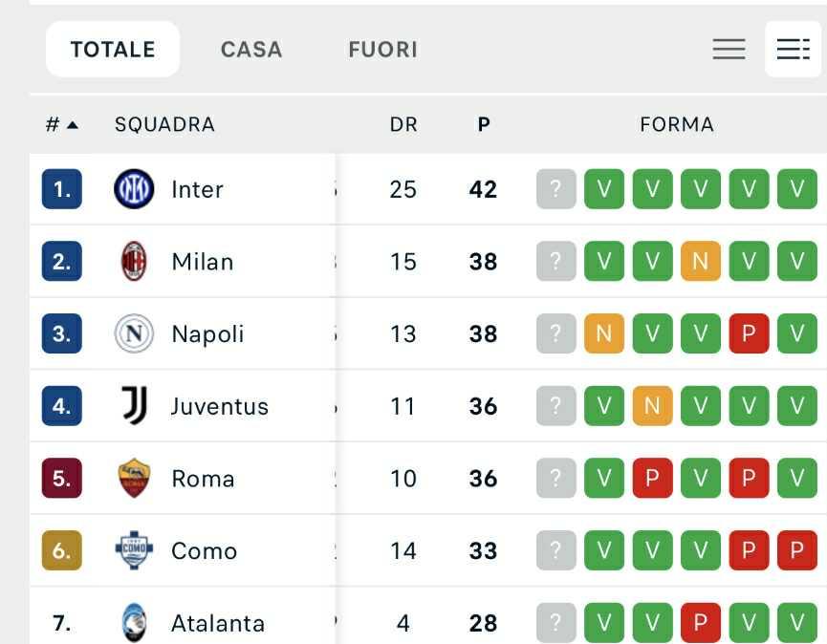
Task: Select Roma's red P loss square
Action: coord(652,479)
